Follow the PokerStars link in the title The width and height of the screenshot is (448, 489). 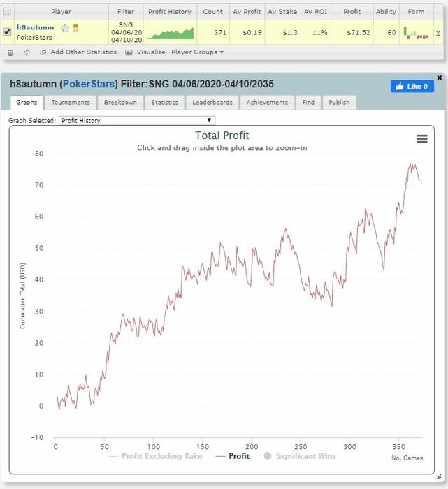tap(89, 84)
